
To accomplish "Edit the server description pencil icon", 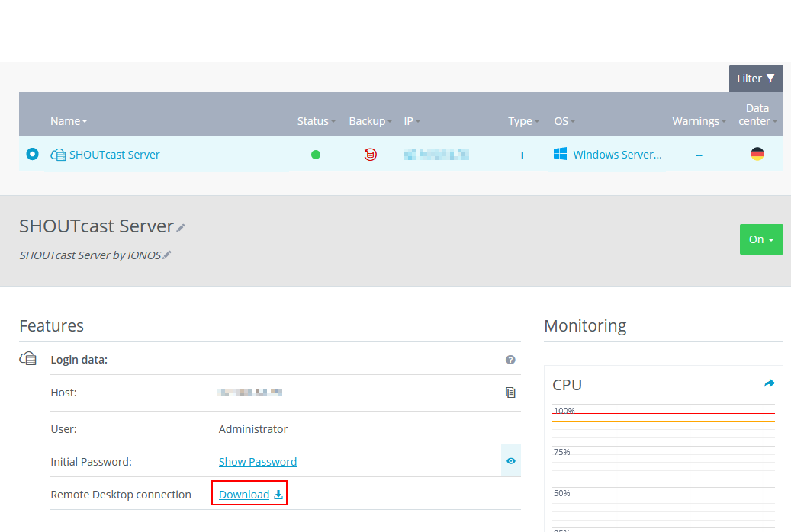I will [167, 255].
